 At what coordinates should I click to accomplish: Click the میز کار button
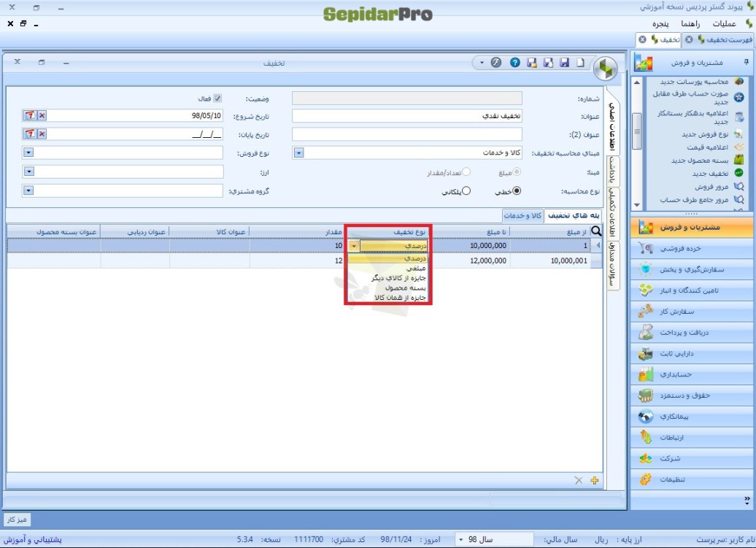(18, 520)
